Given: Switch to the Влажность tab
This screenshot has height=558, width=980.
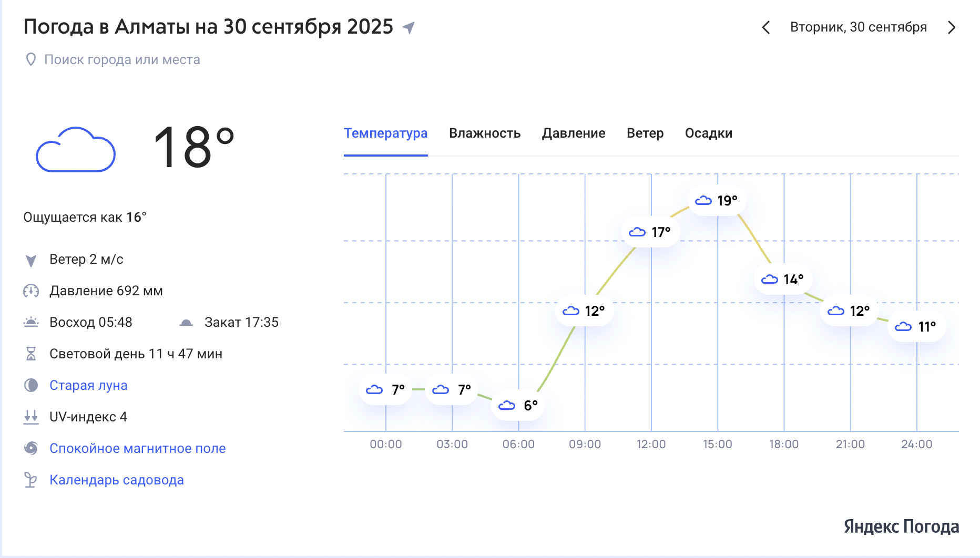Looking at the screenshot, I should (x=485, y=133).
